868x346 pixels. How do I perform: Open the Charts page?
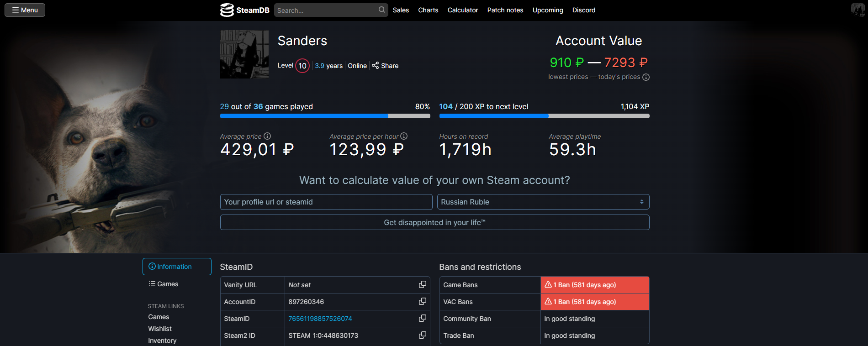click(x=428, y=10)
